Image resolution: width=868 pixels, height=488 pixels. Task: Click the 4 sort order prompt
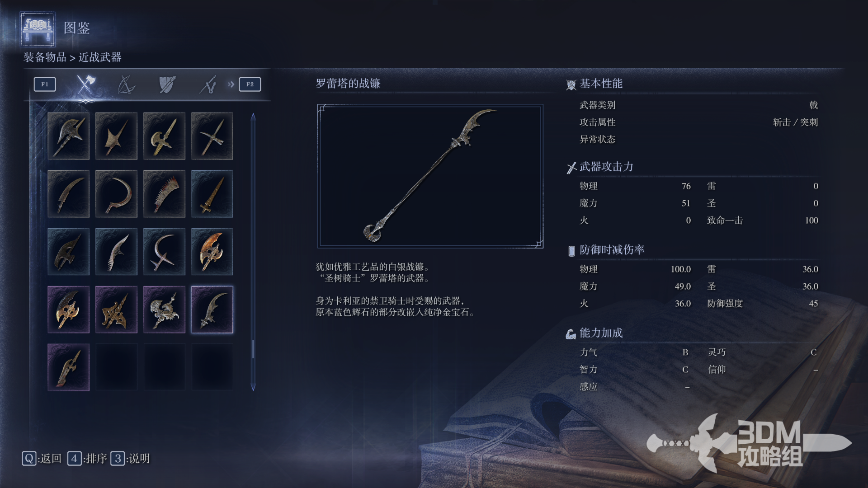(x=87, y=459)
